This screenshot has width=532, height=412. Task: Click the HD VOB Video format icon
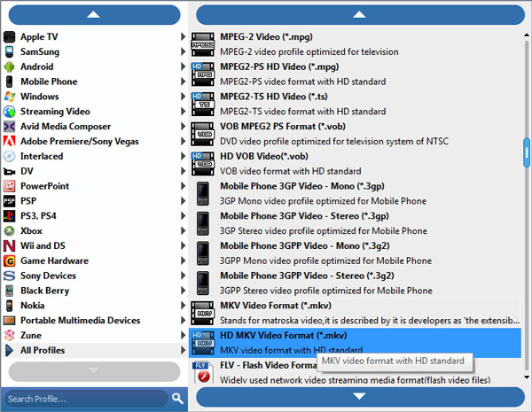tap(202, 164)
